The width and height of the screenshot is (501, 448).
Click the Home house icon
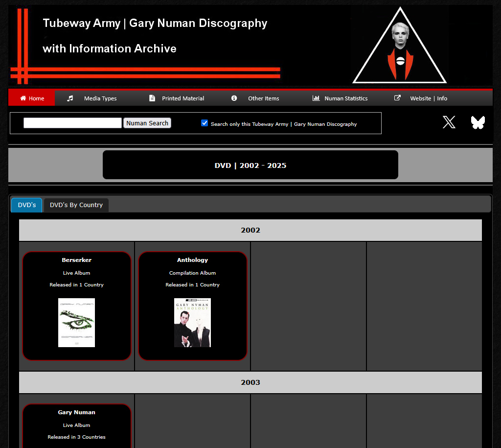[23, 98]
